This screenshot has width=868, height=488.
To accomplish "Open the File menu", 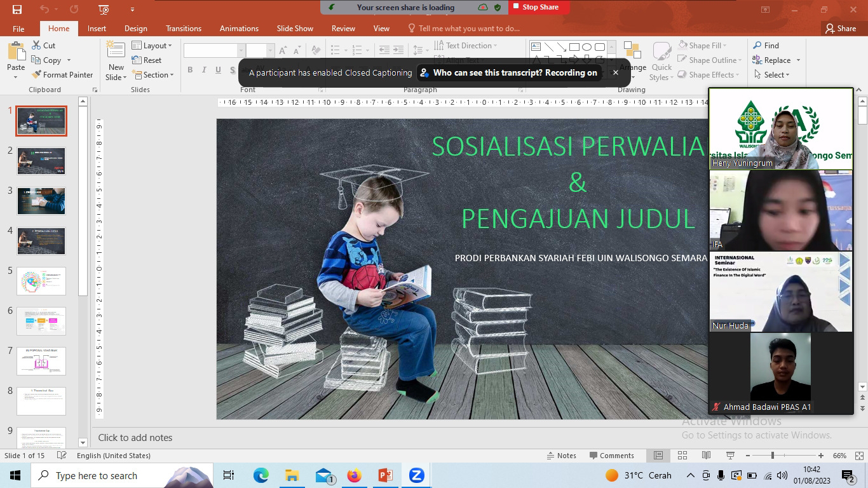I will pos(18,29).
